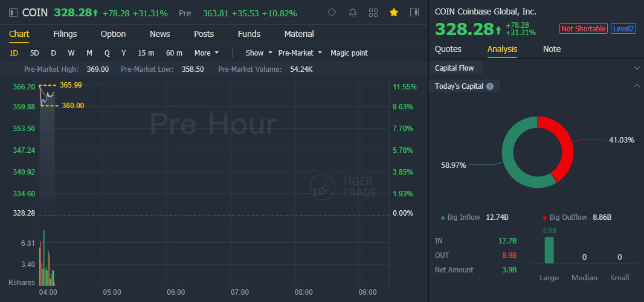This screenshot has height=302, width=644.
Task: Select the 60 m interval
Action: [174, 53]
